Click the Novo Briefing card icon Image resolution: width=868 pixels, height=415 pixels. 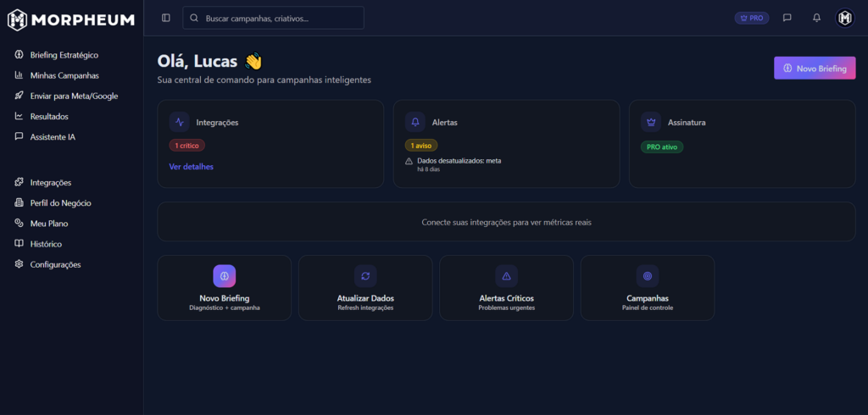224,276
